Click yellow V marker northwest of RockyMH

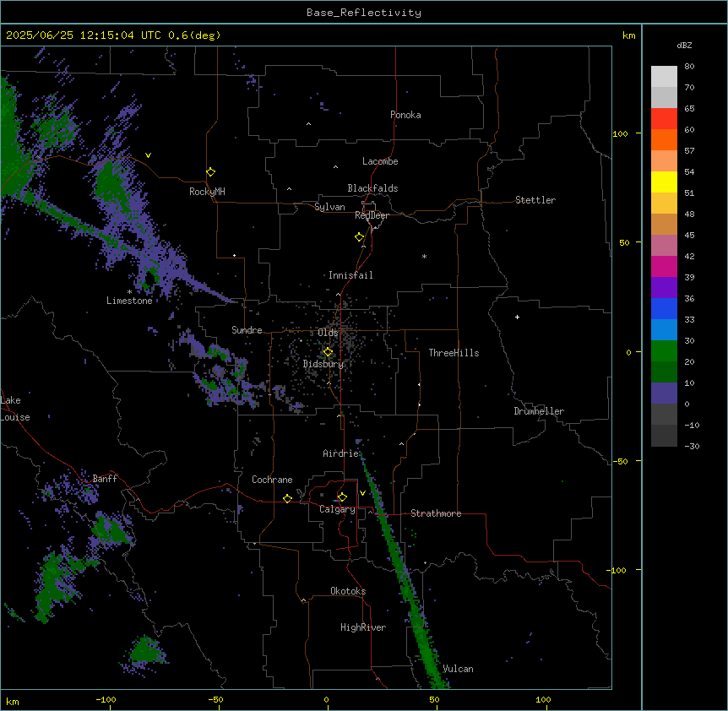tap(148, 155)
